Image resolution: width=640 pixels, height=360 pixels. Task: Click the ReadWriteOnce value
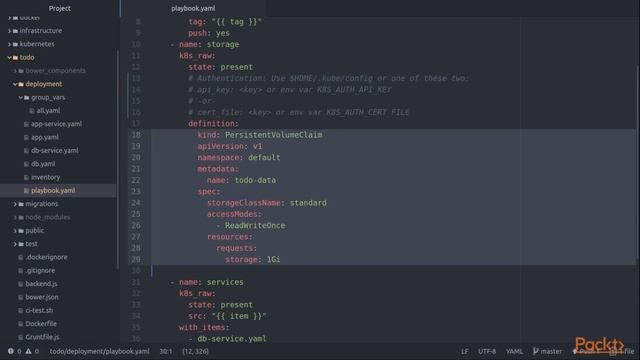point(255,225)
